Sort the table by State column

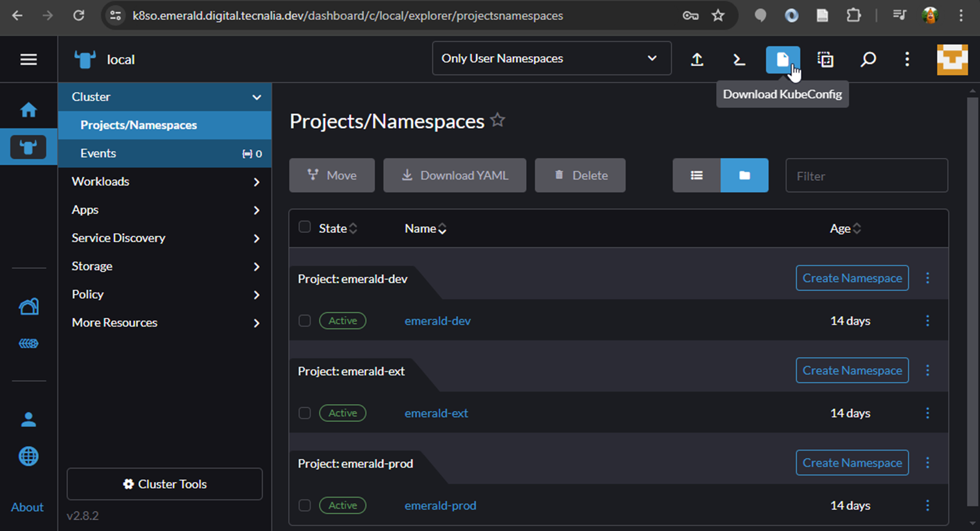point(338,228)
